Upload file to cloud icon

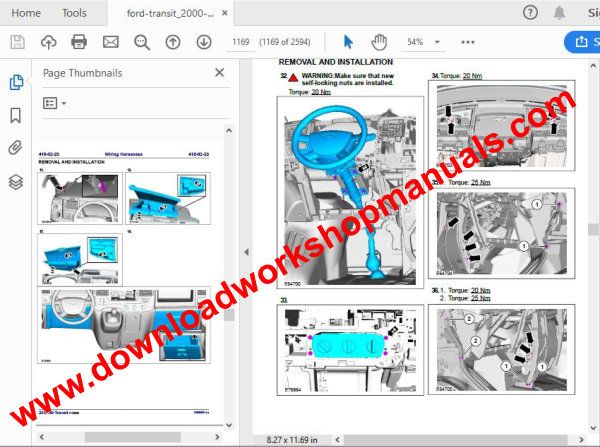pyautogui.click(x=49, y=42)
